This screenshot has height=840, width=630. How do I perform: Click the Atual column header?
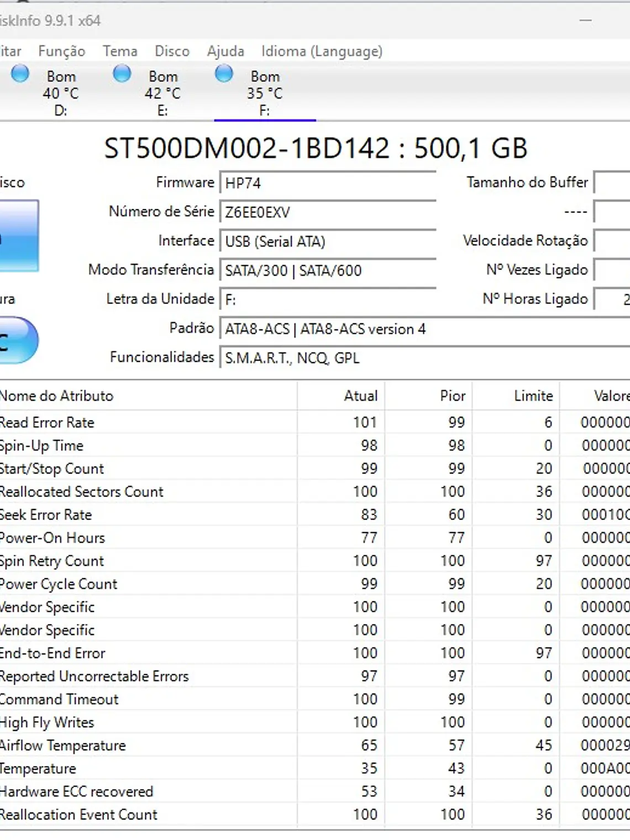click(341, 396)
